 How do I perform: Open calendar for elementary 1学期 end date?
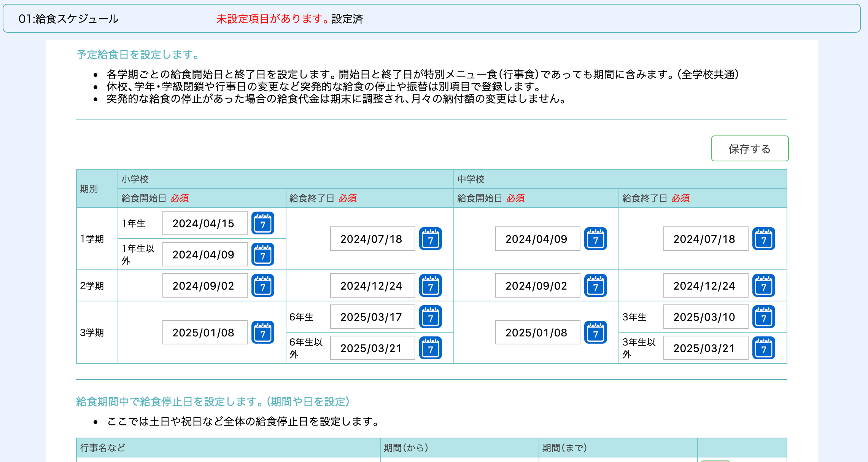[x=430, y=239]
